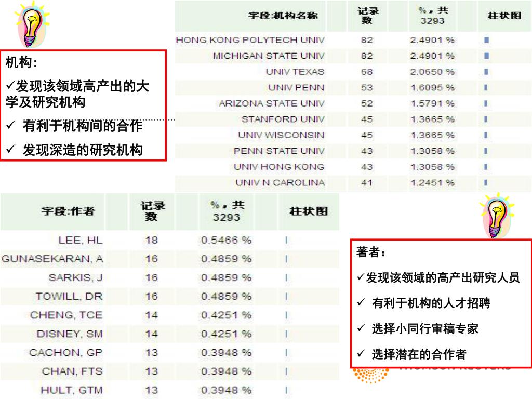532x399 pixels.
Task: Click the 2.0650 % value for UNIV TEXAS
Action: click(432, 72)
